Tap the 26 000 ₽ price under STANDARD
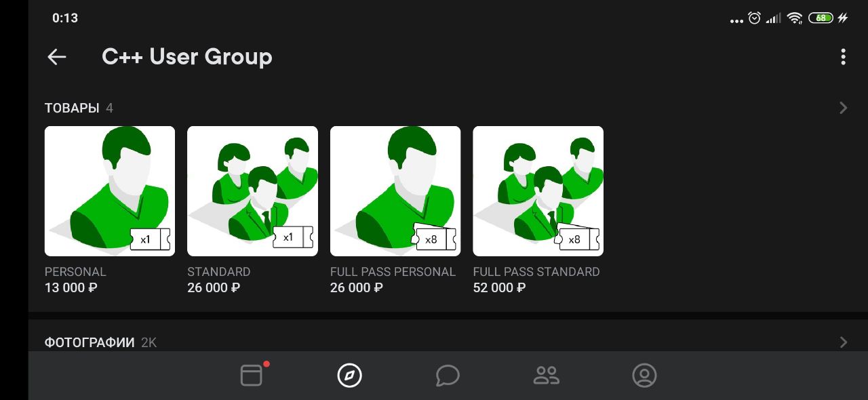The height and width of the screenshot is (400, 868). click(x=214, y=288)
